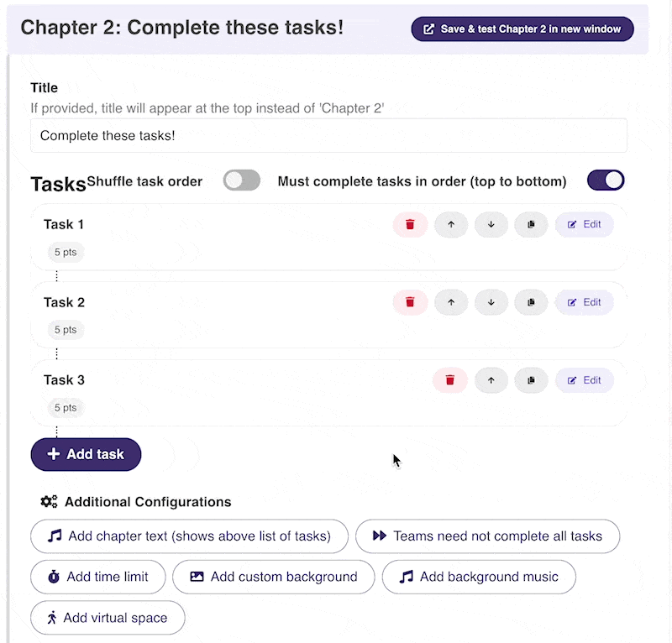The width and height of the screenshot is (672, 643).
Task: Duplicate Task 2 using the copy icon
Action: (531, 302)
